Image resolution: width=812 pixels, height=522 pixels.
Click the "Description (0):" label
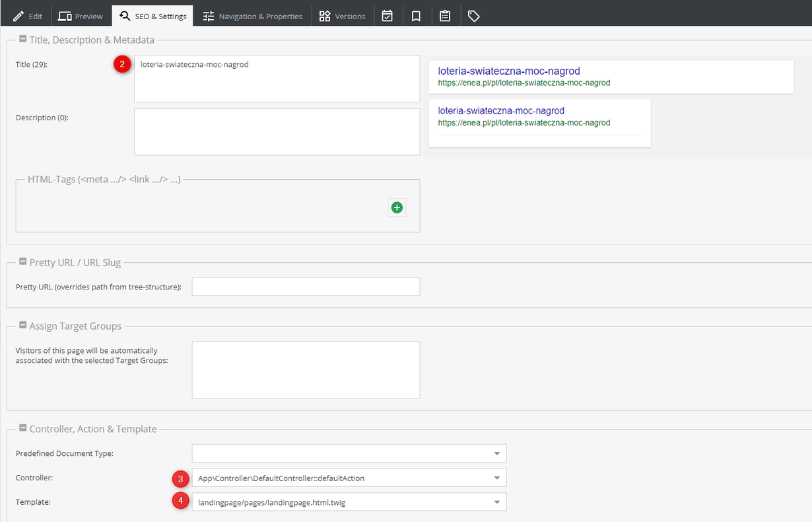click(x=42, y=118)
